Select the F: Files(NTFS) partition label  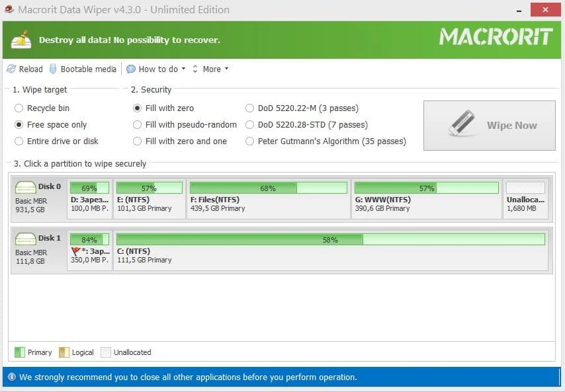pyautogui.click(x=215, y=200)
